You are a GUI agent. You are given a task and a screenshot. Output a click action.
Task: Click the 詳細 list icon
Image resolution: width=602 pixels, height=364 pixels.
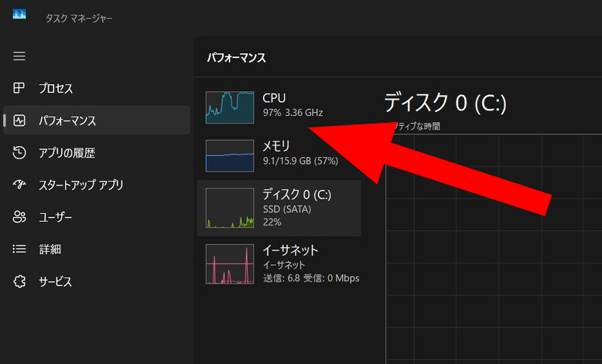coord(19,249)
